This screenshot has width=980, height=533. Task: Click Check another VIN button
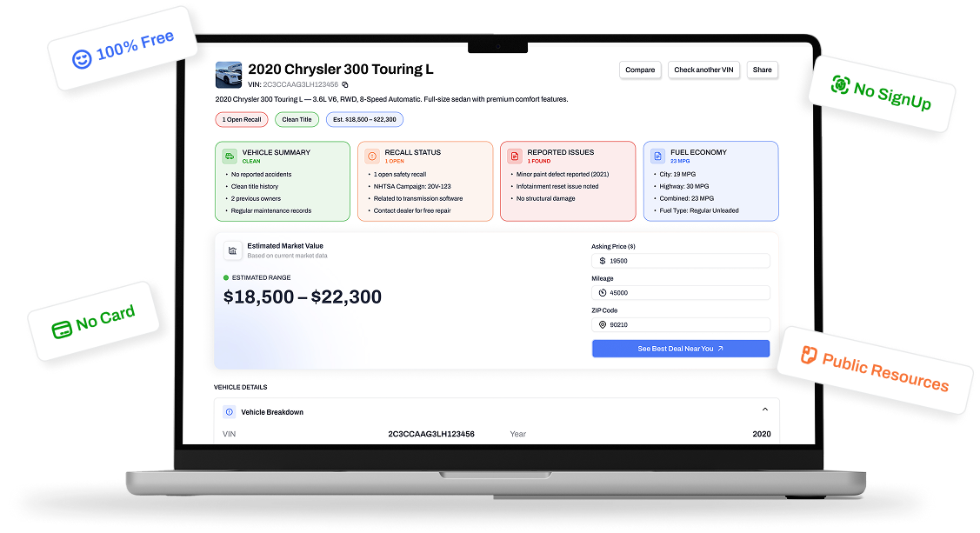point(703,70)
